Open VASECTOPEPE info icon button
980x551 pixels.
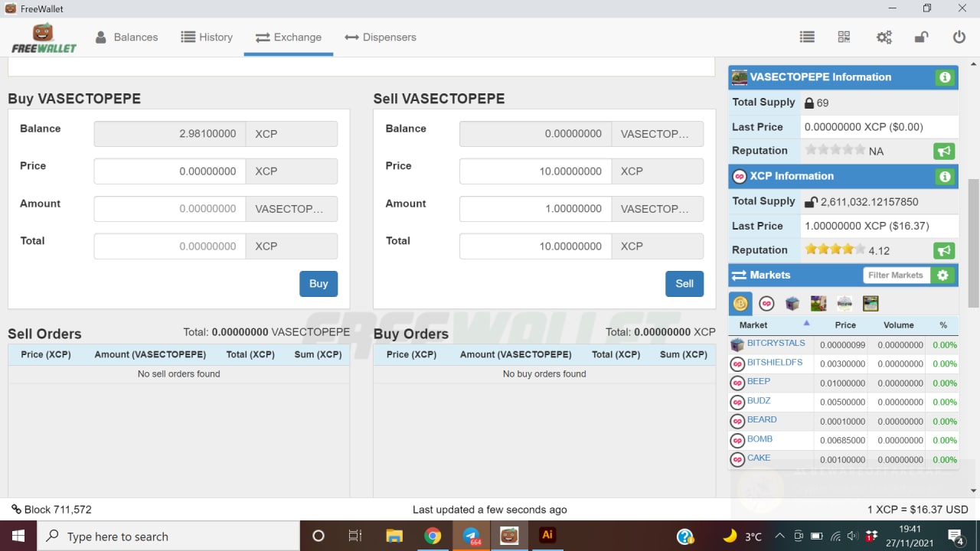coord(945,78)
